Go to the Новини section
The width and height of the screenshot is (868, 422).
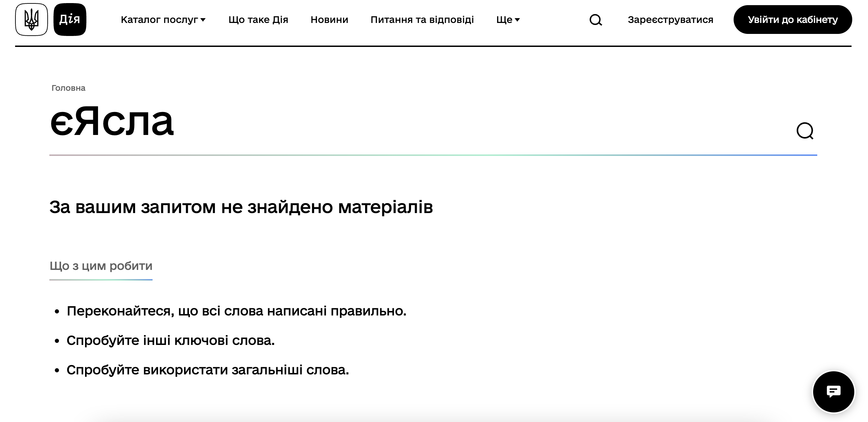(x=329, y=20)
